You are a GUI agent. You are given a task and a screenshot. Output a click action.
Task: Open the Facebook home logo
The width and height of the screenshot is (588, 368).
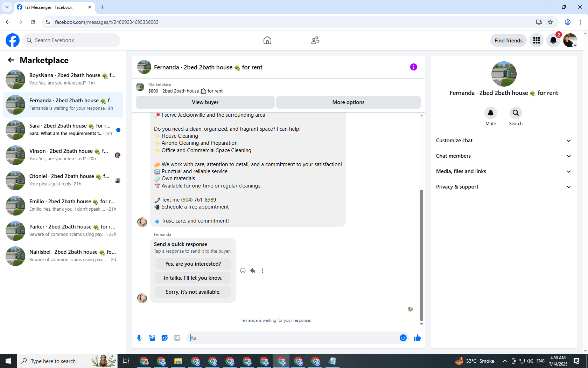click(13, 40)
